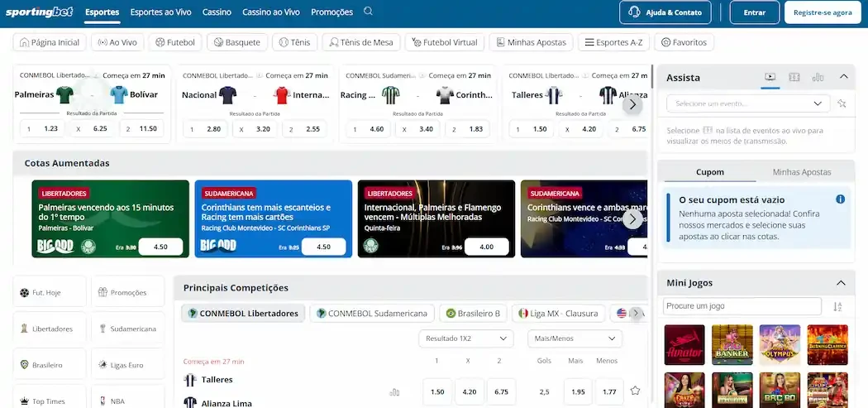Screen dimensions: 868x408
Task: Select Brasileiro B competition tab
Action: [474, 313]
